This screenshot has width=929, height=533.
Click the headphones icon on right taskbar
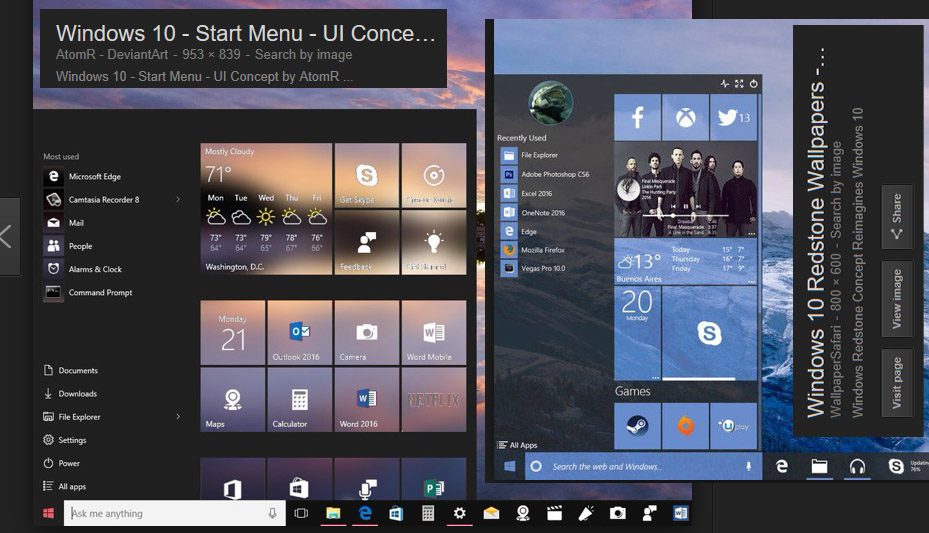pos(857,467)
